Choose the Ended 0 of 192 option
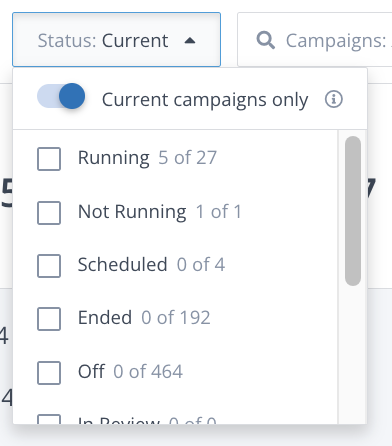The height and width of the screenshot is (446, 392). [x=144, y=318]
